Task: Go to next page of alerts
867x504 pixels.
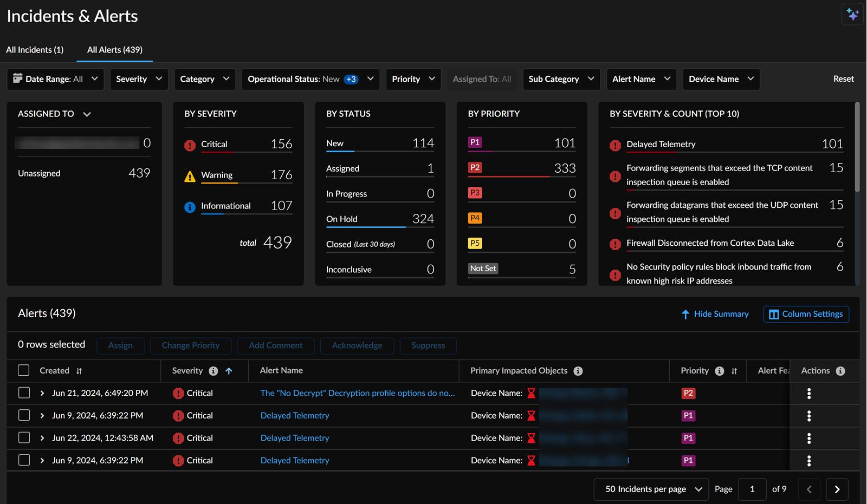Action: click(837, 489)
